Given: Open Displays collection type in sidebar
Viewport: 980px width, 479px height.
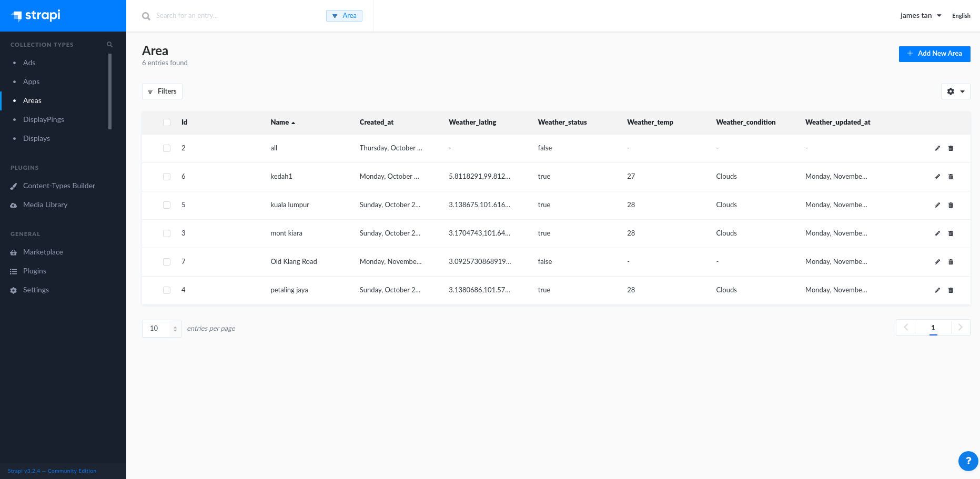Looking at the screenshot, I should point(36,138).
